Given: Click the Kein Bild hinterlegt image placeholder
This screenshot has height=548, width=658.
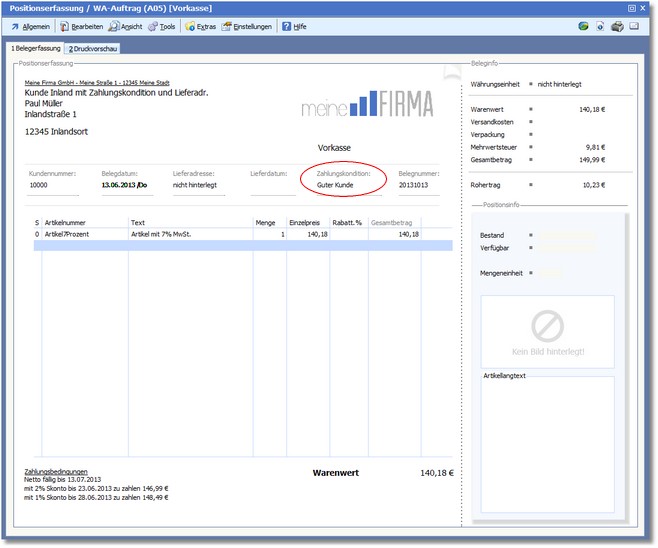Looking at the screenshot, I should pyautogui.click(x=547, y=331).
